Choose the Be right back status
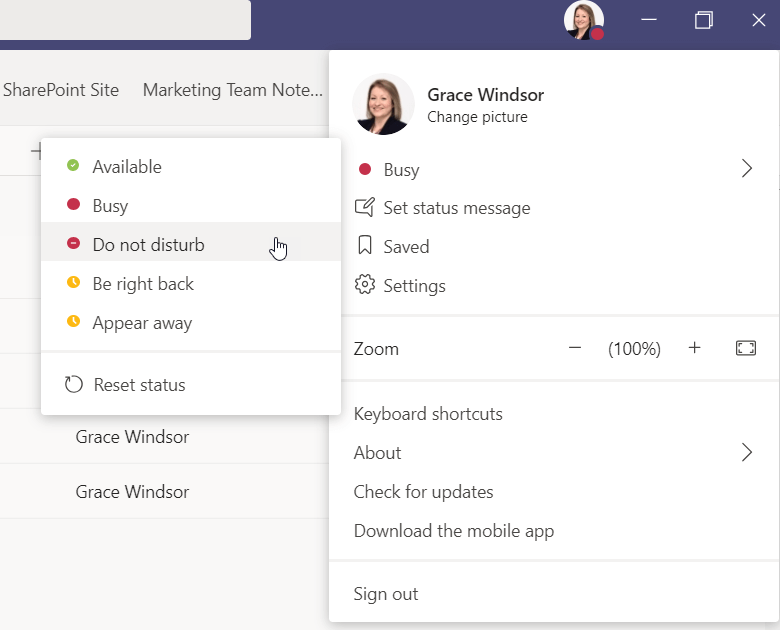This screenshot has width=780, height=630. click(143, 284)
